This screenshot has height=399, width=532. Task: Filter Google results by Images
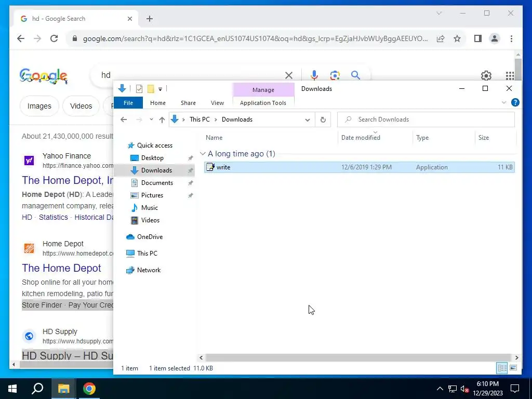[39, 106]
